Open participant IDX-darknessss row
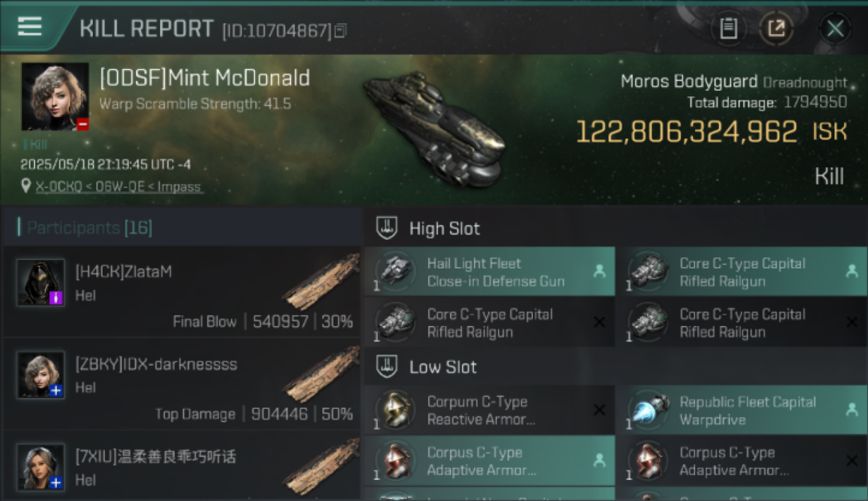Image resolution: width=868 pixels, height=501 pixels. pyautogui.click(x=182, y=384)
